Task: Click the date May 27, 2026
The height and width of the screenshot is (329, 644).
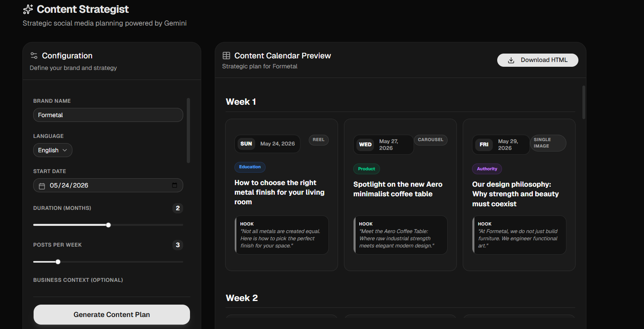Action: coord(389,145)
